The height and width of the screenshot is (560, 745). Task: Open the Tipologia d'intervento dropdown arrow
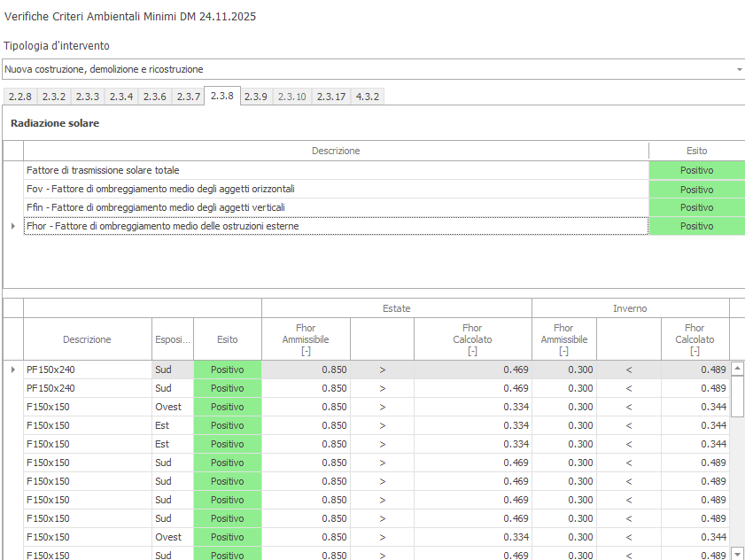pos(739,69)
